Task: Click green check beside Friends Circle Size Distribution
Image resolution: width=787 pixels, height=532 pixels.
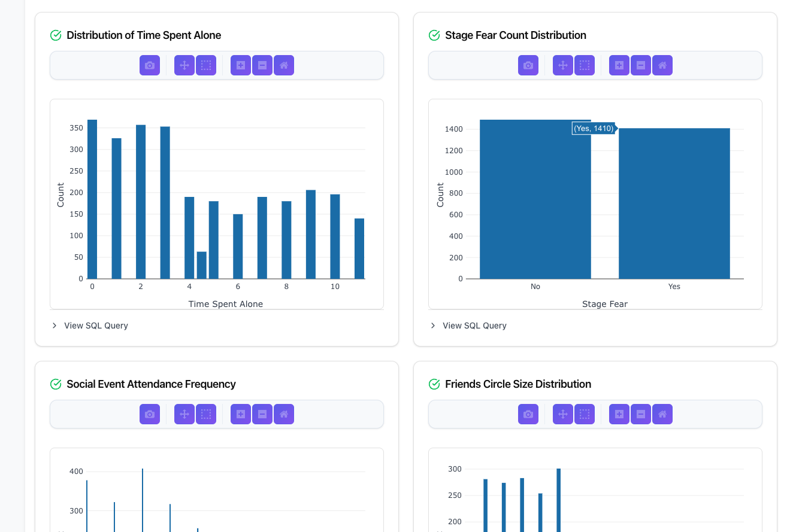Action: coord(434,384)
